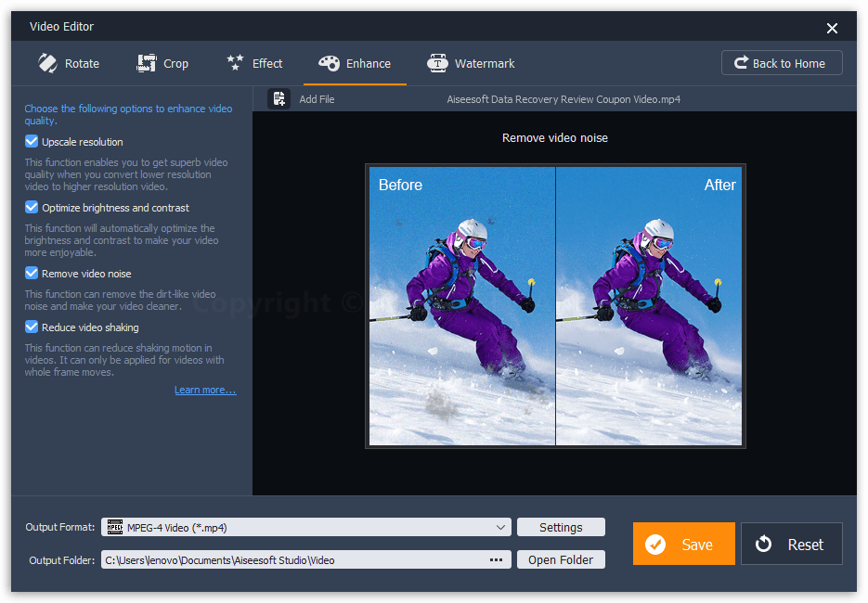Click 'Choose the following options' heading text
868x603 pixels.
[x=128, y=114]
